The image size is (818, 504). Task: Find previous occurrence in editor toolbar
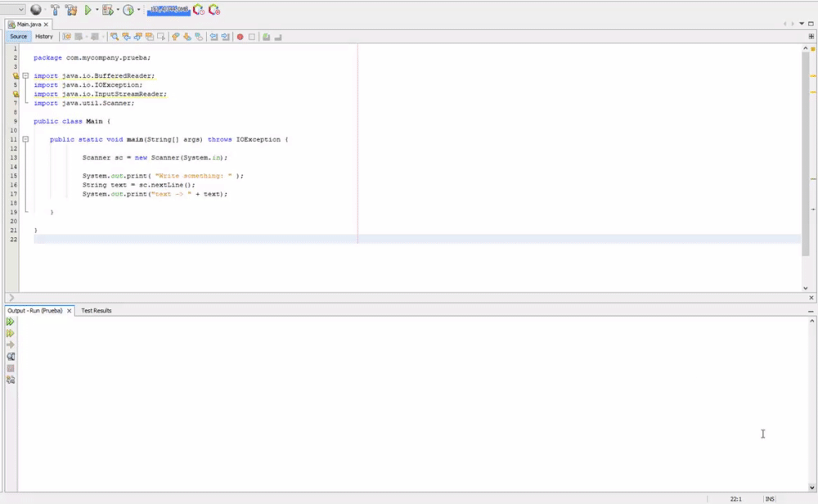126,37
